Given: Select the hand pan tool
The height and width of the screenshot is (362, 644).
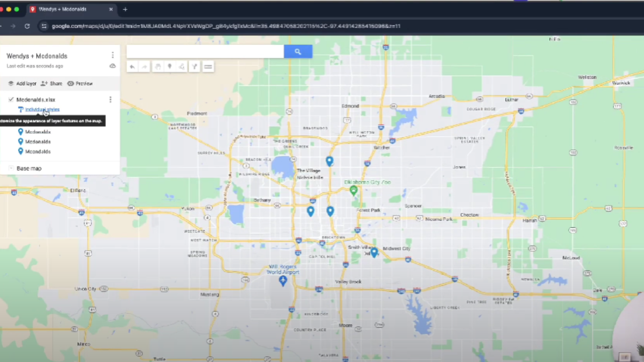Looking at the screenshot, I should click(x=158, y=67).
